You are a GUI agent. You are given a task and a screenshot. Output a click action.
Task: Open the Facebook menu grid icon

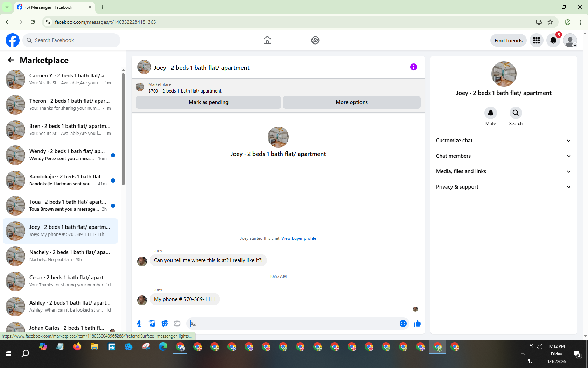point(537,40)
